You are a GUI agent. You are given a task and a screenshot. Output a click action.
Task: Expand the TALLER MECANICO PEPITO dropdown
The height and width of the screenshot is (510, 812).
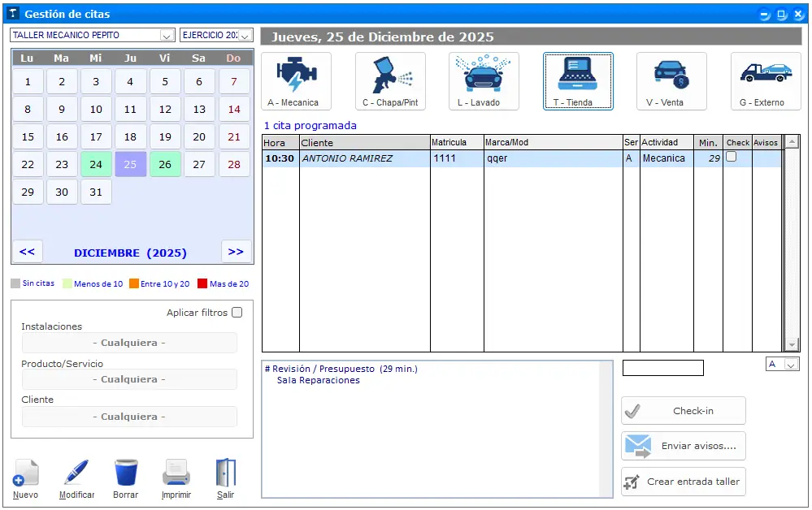[x=167, y=36]
